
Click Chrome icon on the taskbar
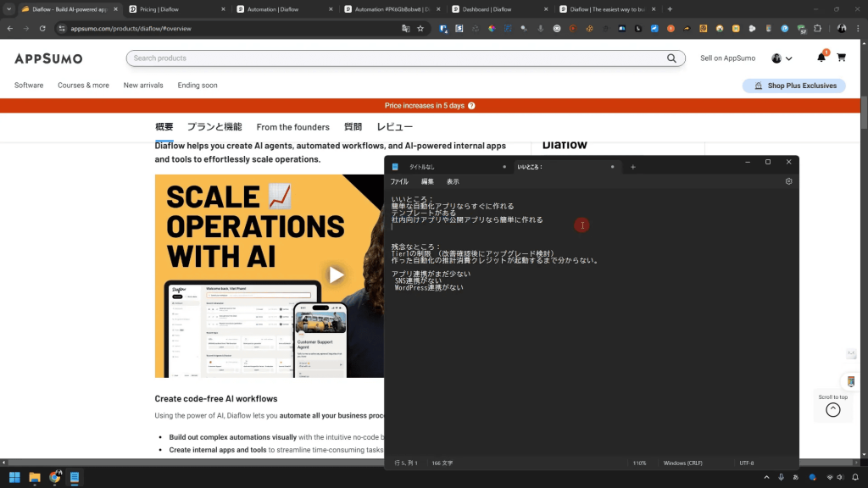pyautogui.click(x=55, y=477)
